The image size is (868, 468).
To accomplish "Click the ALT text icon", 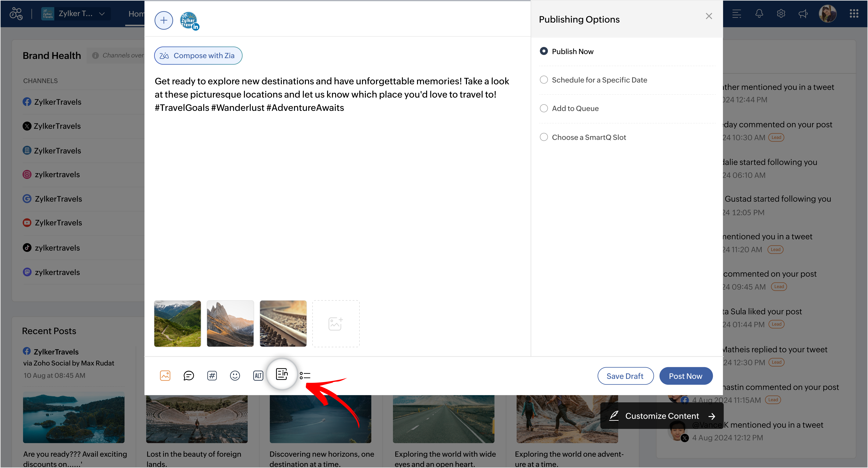I will coord(258,376).
